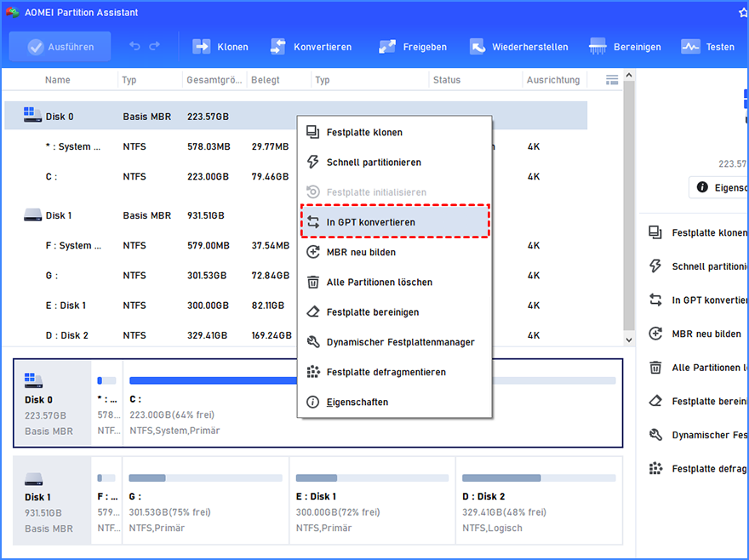749x560 pixels.
Task: Click the lightning quick-partition icon in menu
Action: point(313,162)
